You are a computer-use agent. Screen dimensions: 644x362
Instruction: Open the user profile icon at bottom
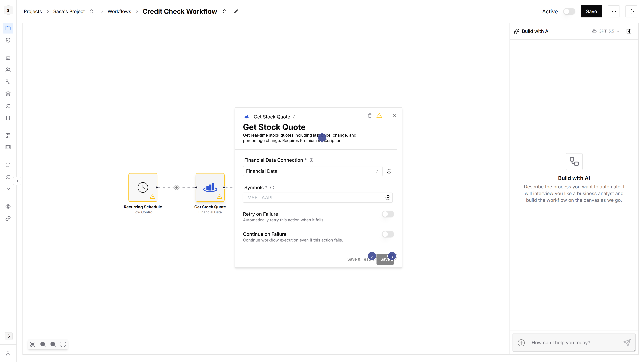tap(8, 353)
